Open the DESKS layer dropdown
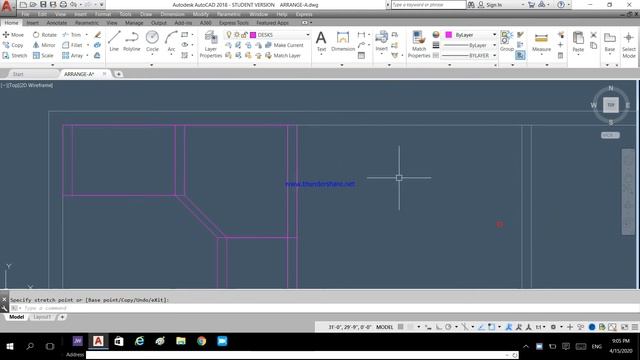Viewport: 640px width, 360px height. point(308,35)
